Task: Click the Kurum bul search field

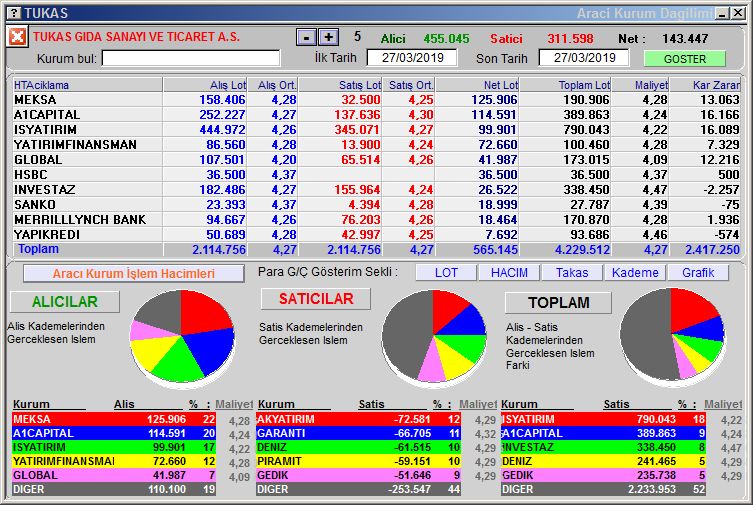Action: (x=191, y=58)
